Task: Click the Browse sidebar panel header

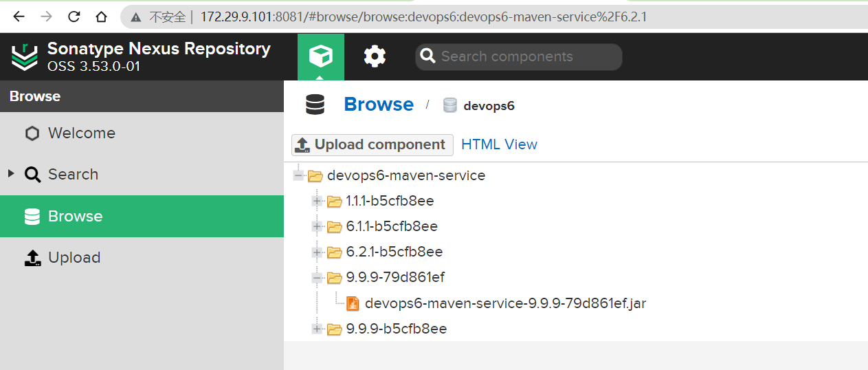Action: 142,96
